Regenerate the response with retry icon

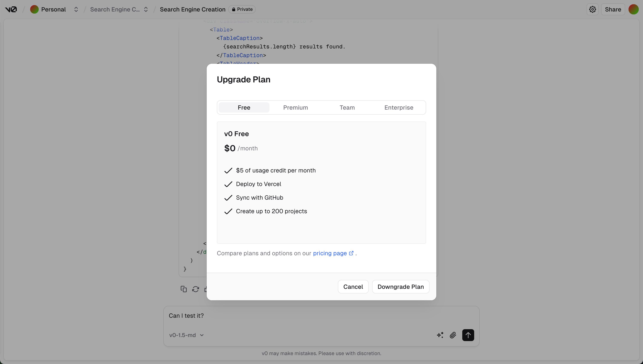click(x=195, y=289)
